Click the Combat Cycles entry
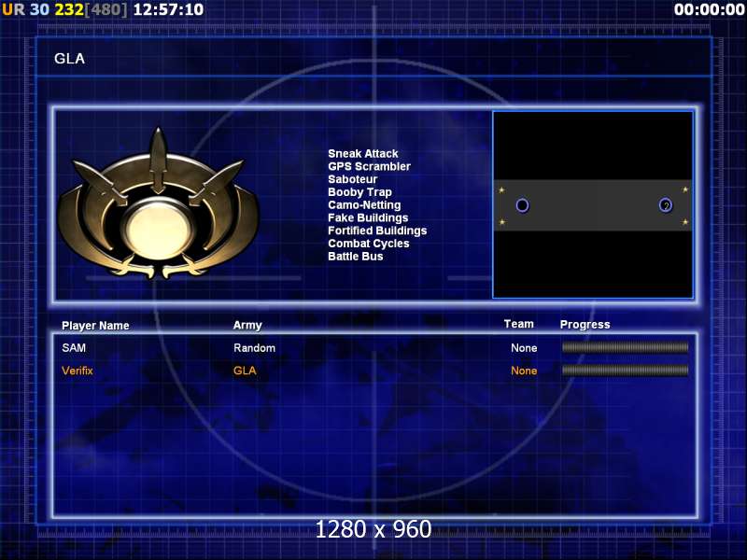The image size is (747, 560). pyautogui.click(x=369, y=244)
